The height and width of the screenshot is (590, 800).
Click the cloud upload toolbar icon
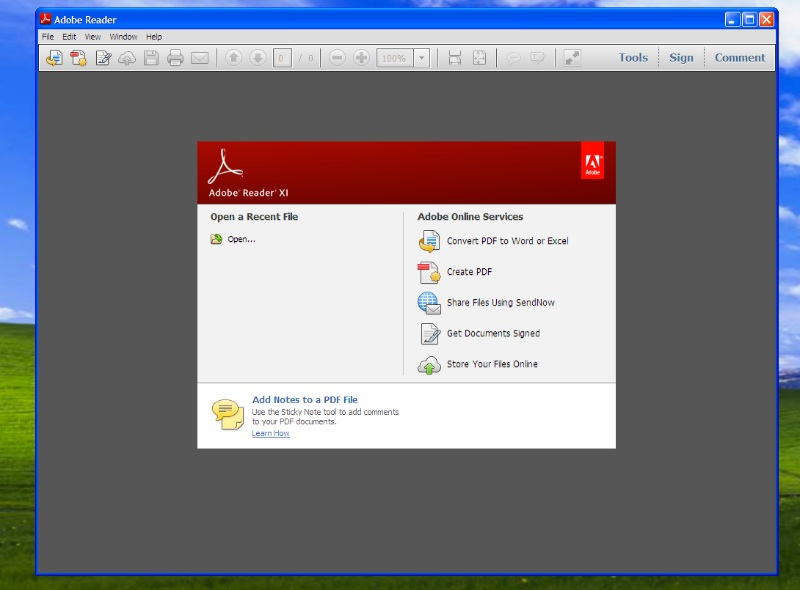click(127, 58)
